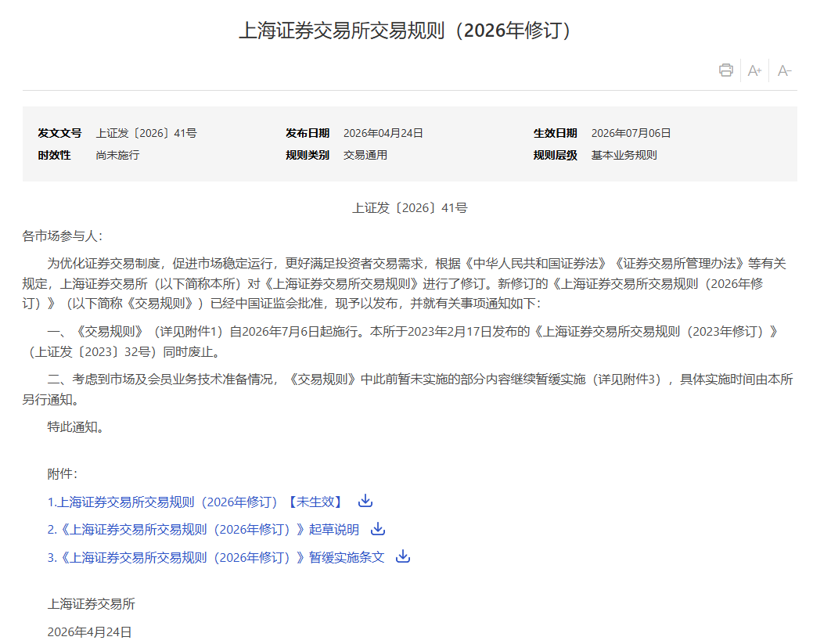
Task: Click the 规则层级 value 基本业务规则
Action: [x=624, y=155]
